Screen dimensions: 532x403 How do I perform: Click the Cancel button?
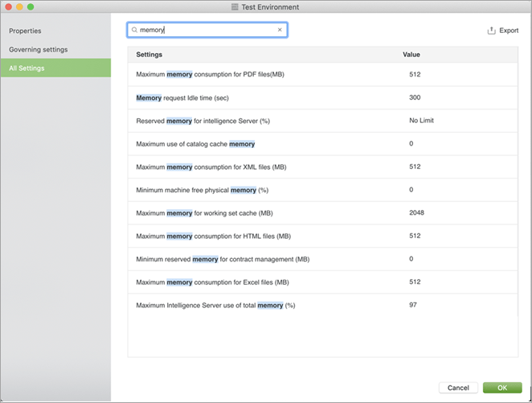tap(458, 388)
